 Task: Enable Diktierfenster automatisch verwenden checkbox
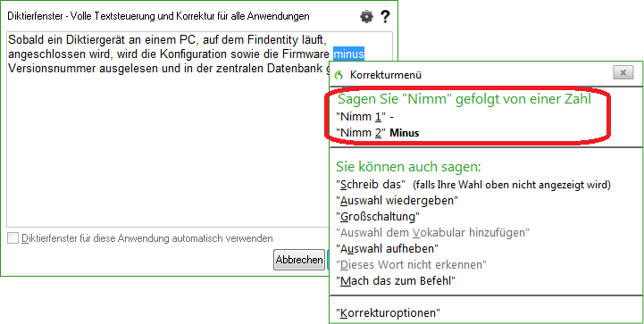pos(13,238)
